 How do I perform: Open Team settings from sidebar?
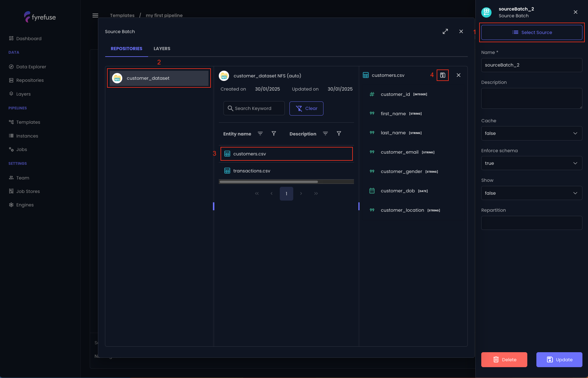point(19,178)
